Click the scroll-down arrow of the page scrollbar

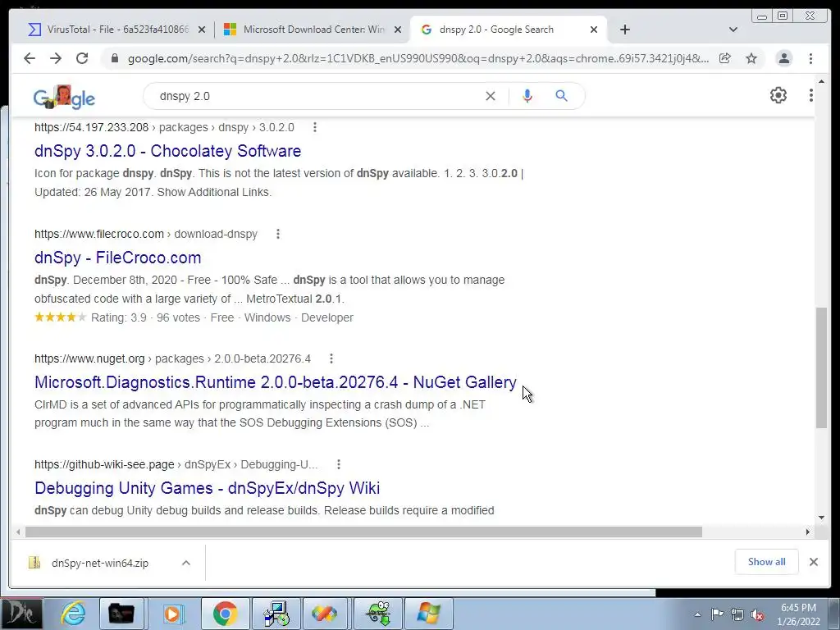tap(822, 518)
